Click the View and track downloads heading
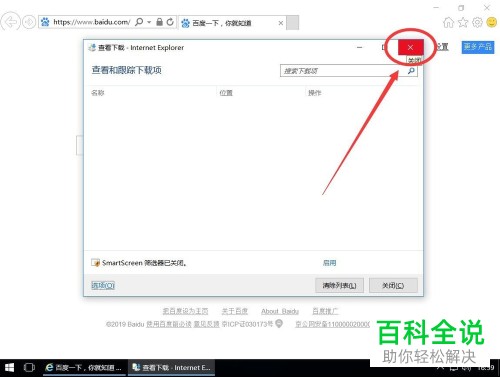This screenshot has height=377, width=500. click(127, 70)
